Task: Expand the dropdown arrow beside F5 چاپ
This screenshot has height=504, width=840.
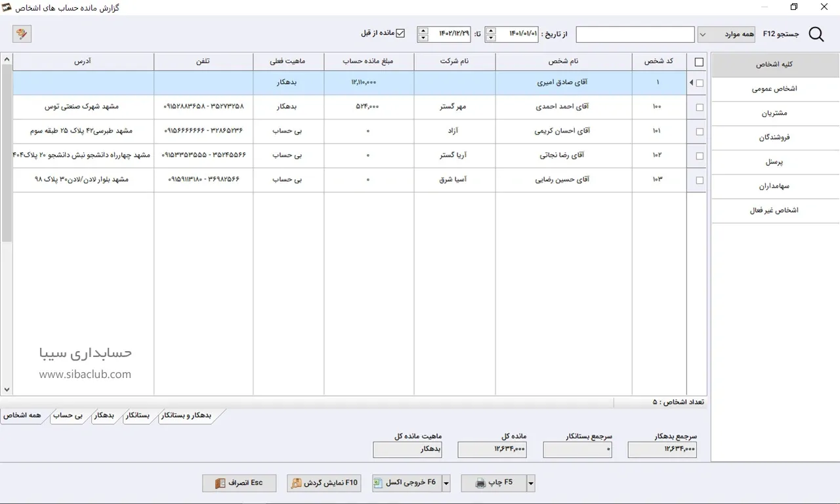Action: point(531,484)
